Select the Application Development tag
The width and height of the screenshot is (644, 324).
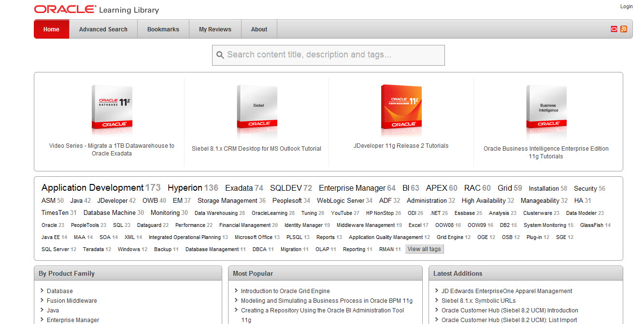pyautogui.click(x=93, y=188)
